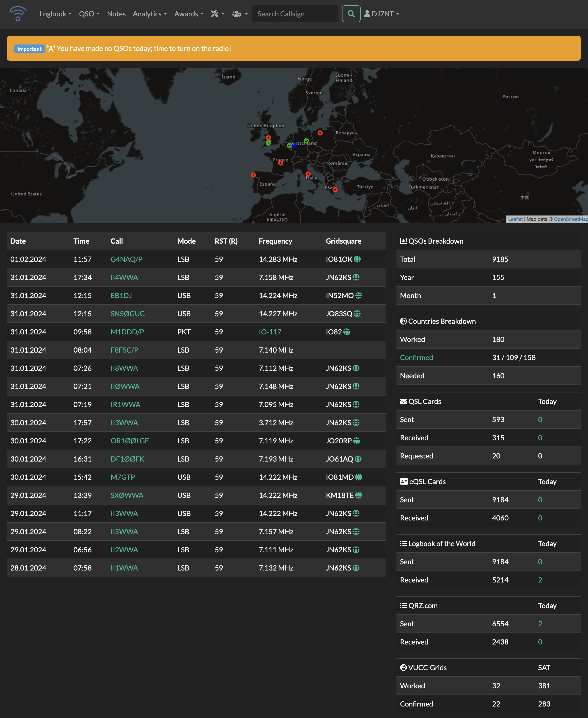Click globe icon beside IO82 gridsquare

(x=347, y=332)
